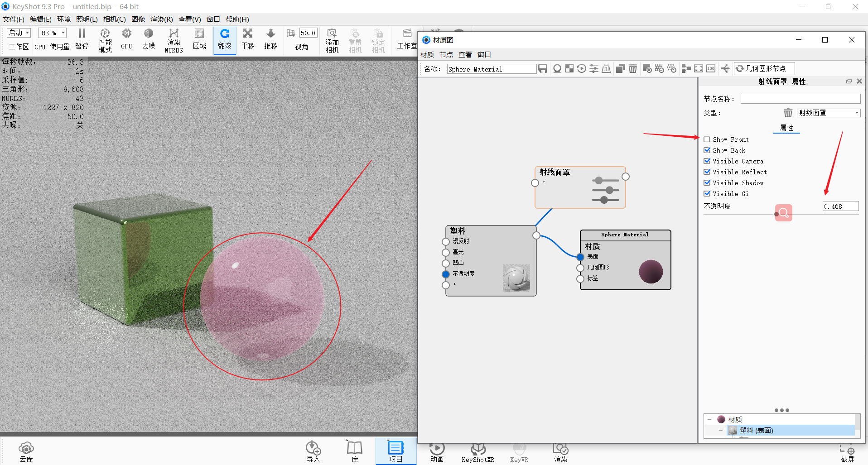Select the 塑料 (表面) tree row
868x465 pixels.
pyautogui.click(x=791, y=430)
